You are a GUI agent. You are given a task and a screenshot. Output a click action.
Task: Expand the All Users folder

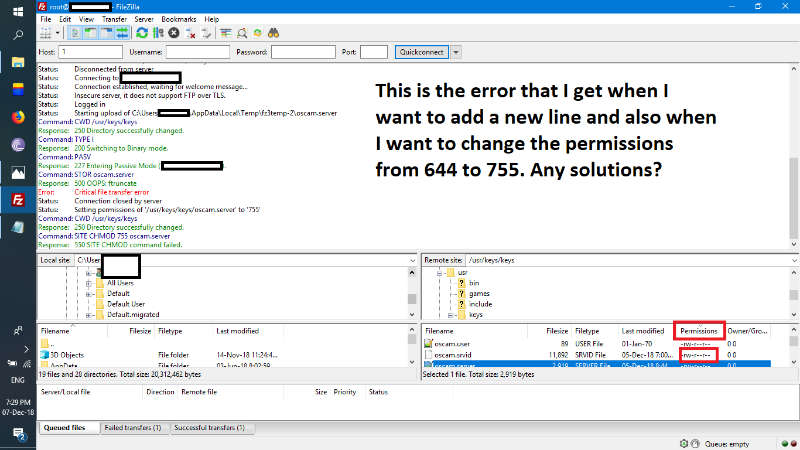point(89,283)
